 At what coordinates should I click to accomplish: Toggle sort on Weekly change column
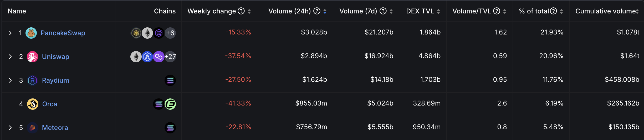point(249,11)
